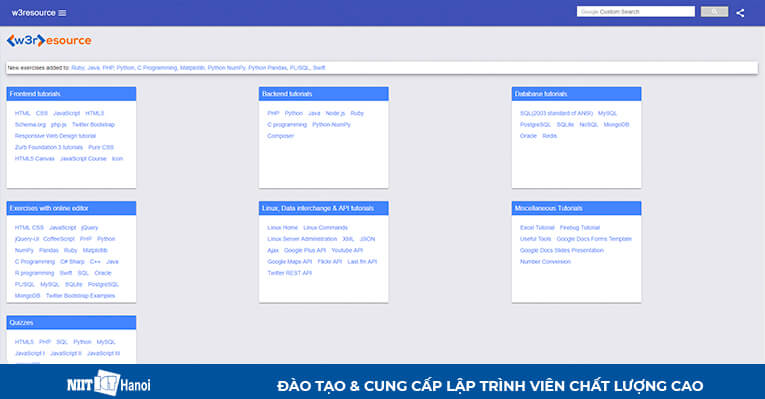Open the hamburger menu beside w3resource

62,13
